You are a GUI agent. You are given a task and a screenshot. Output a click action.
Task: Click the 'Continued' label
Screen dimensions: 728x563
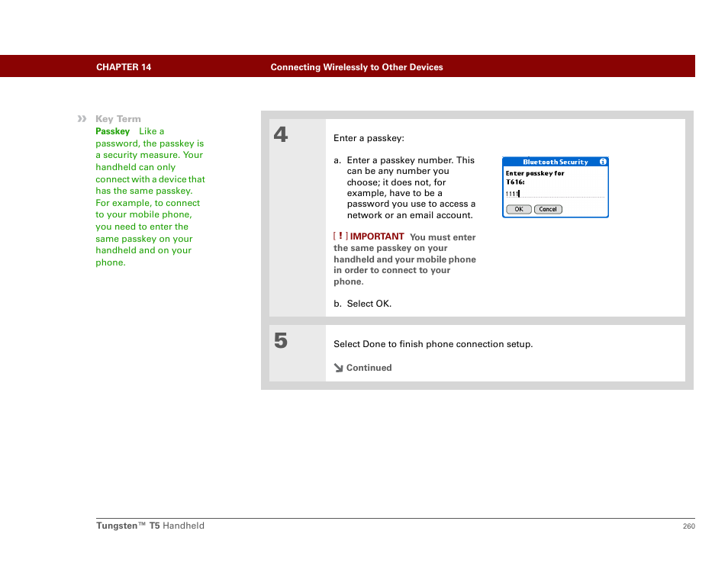point(369,368)
